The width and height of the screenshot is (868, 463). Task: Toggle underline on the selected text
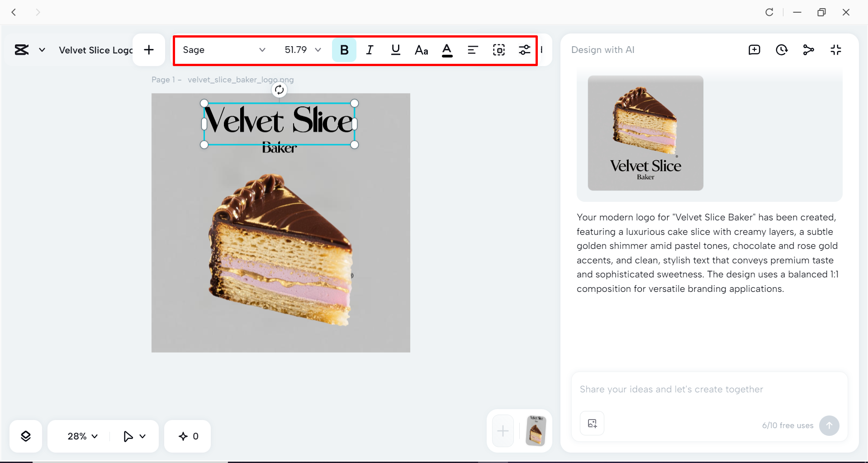(x=395, y=50)
